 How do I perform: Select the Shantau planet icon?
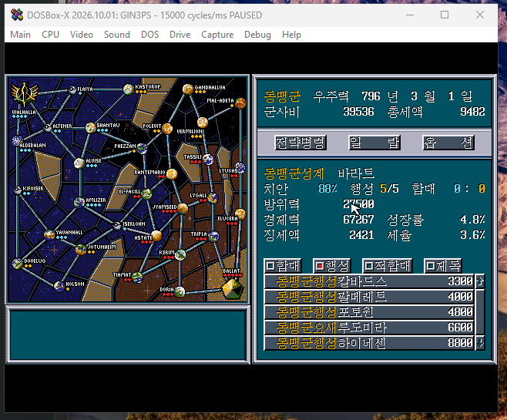[91, 128]
